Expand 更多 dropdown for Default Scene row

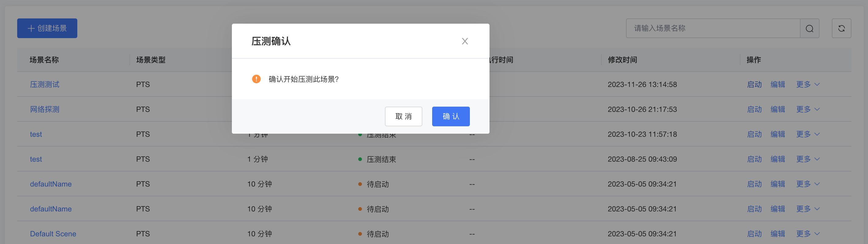(x=807, y=234)
